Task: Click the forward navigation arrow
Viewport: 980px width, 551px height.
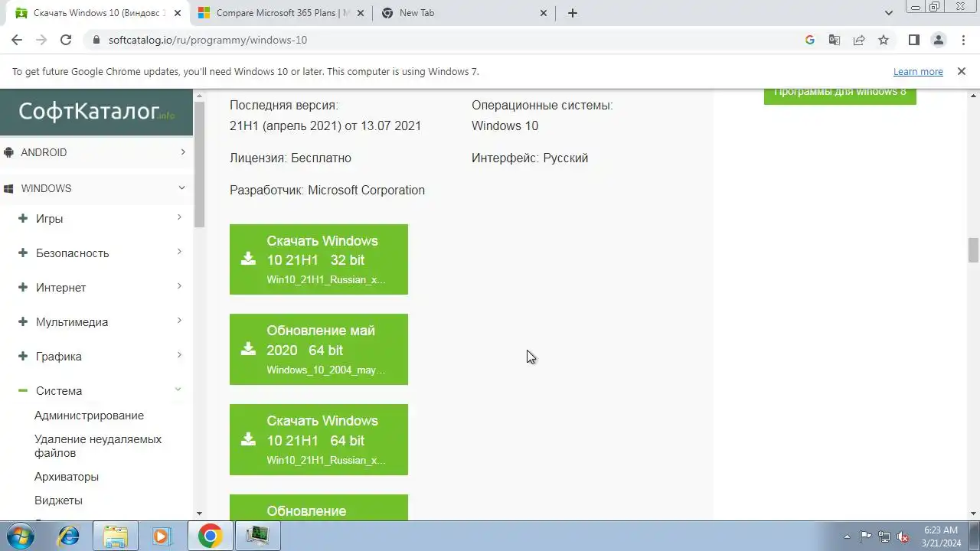Action: (x=41, y=40)
